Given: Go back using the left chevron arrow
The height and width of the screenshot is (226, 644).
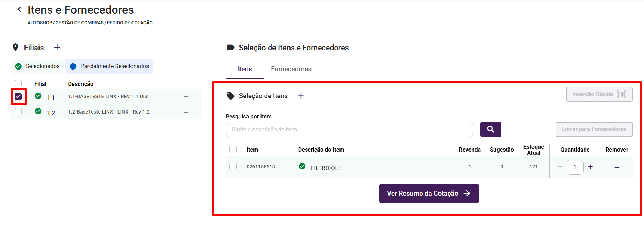Looking at the screenshot, I should 19,9.
